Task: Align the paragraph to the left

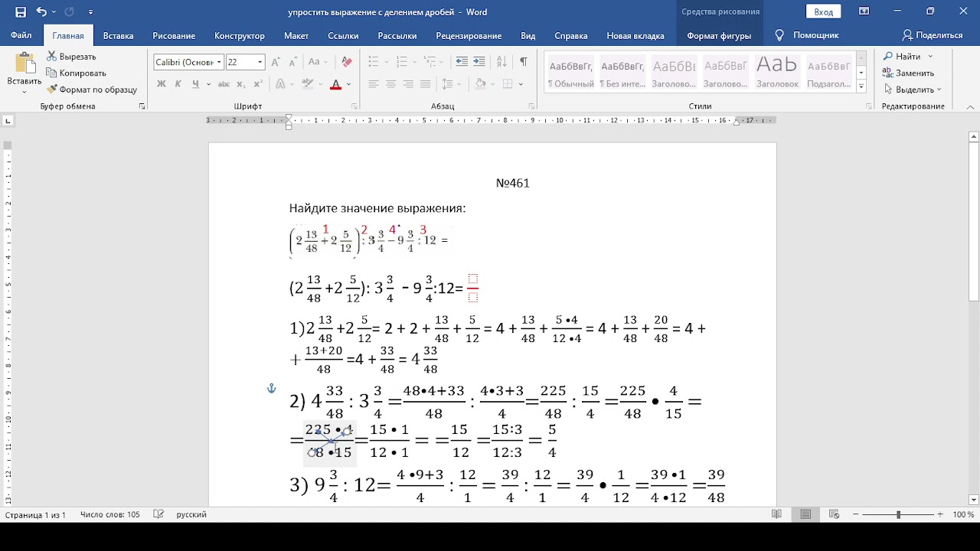Action: tap(374, 84)
